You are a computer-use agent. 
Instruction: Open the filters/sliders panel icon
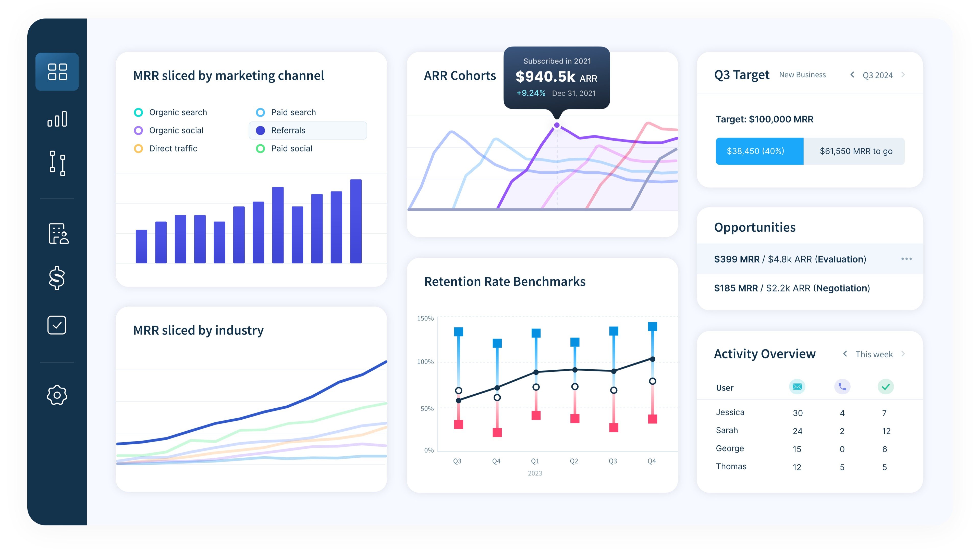click(57, 164)
